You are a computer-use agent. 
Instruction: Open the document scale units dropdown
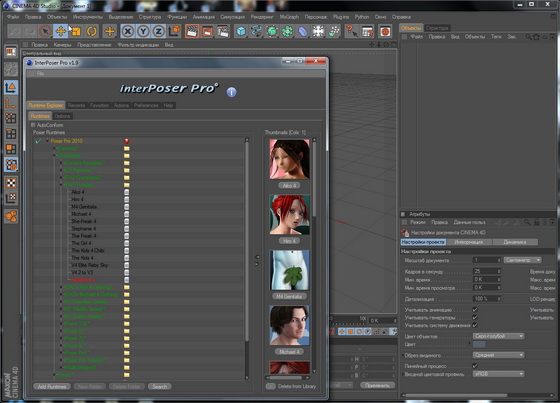tap(522, 260)
